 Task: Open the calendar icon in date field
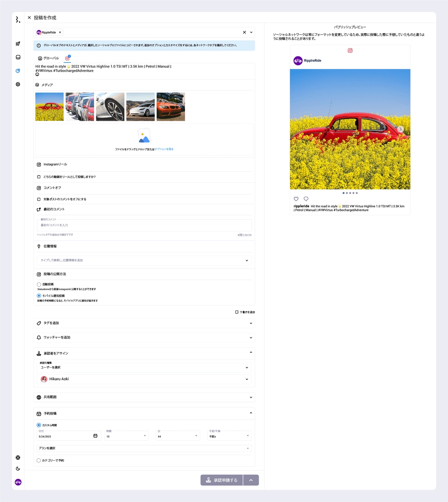[x=95, y=436]
